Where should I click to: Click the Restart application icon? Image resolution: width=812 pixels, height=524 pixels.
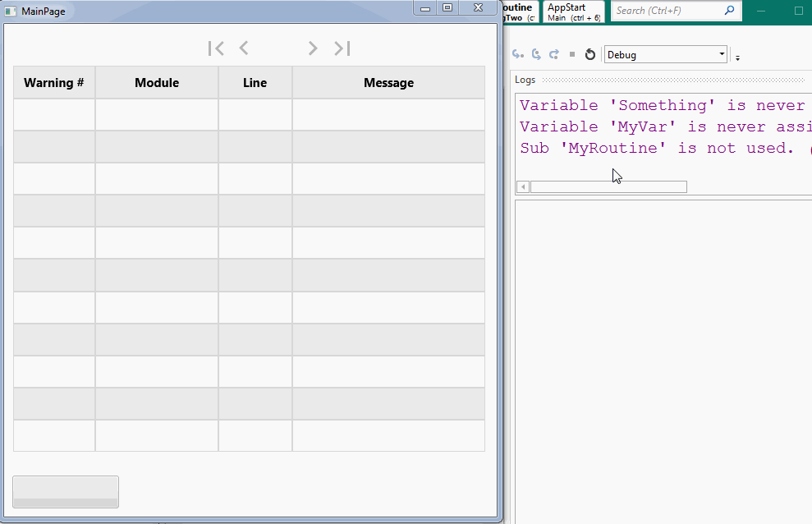[x=590, y=54]
